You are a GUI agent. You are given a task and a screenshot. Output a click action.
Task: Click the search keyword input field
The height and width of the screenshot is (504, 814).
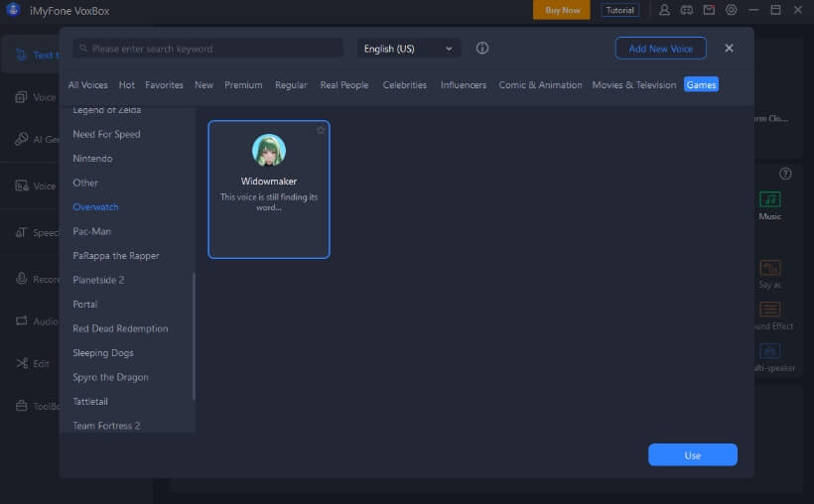tap(207, 49)
